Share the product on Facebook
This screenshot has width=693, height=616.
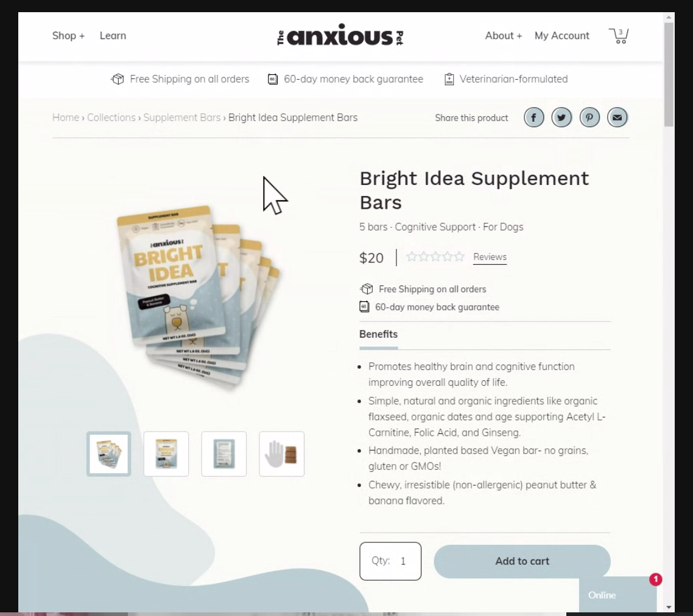coord(533,117)
